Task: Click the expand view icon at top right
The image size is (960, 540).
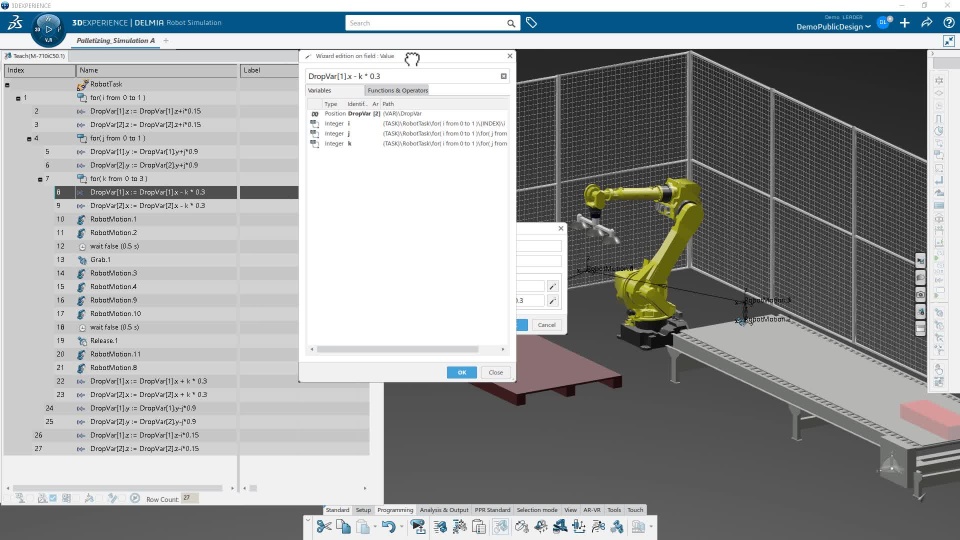Action: 948,41
